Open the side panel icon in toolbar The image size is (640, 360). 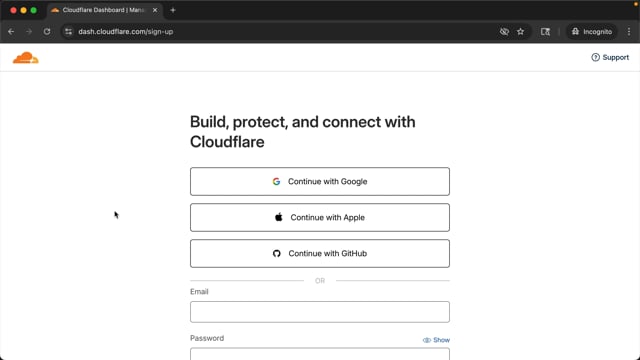(x=545, y=31)
